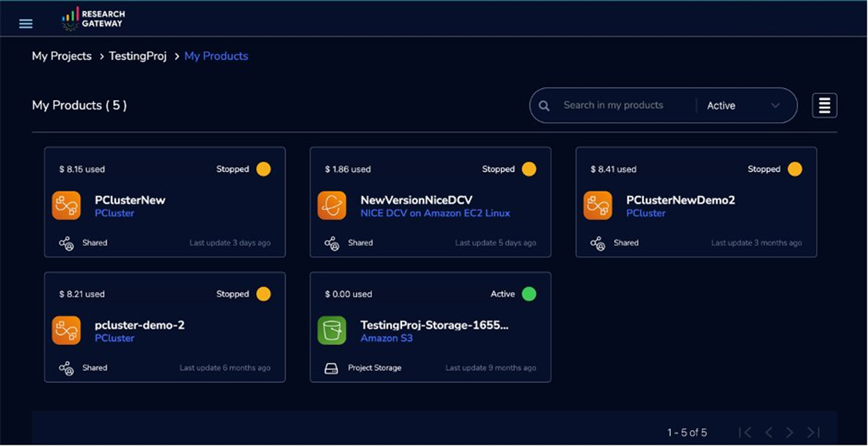Click PCluster link under pcluster-demo-2

click(115, 338)
